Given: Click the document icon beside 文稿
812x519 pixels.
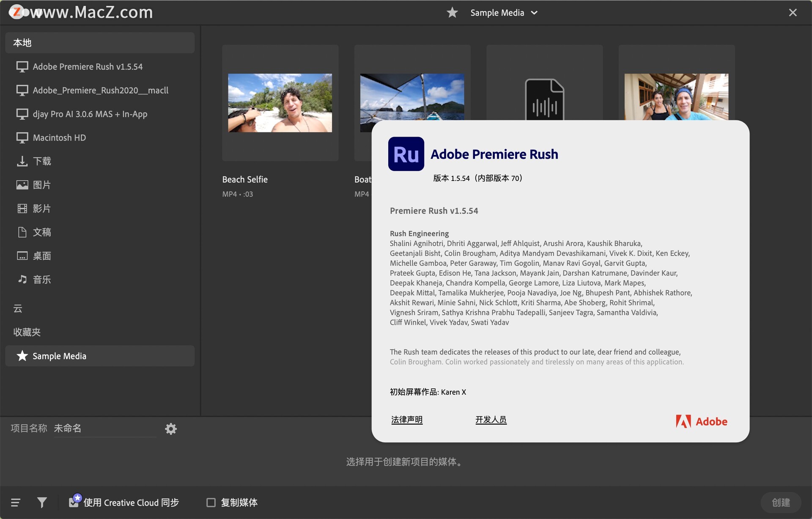Looking at the screenshot, I should pos(22,232).
